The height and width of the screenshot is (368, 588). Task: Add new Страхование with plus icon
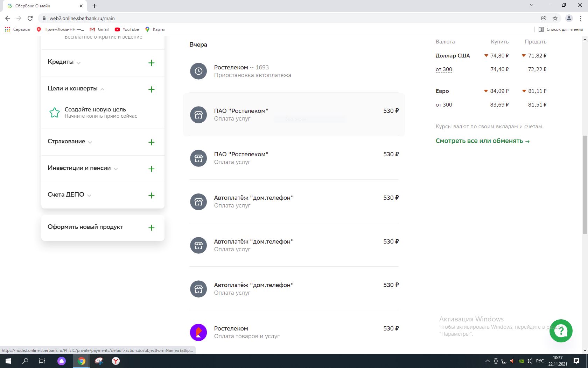click(151, 142)
